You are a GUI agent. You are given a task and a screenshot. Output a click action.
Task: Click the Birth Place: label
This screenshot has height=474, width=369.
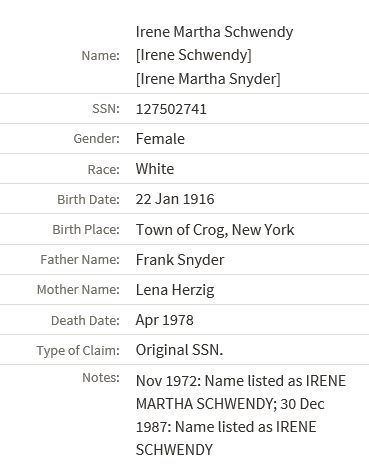tap(86, 230)
